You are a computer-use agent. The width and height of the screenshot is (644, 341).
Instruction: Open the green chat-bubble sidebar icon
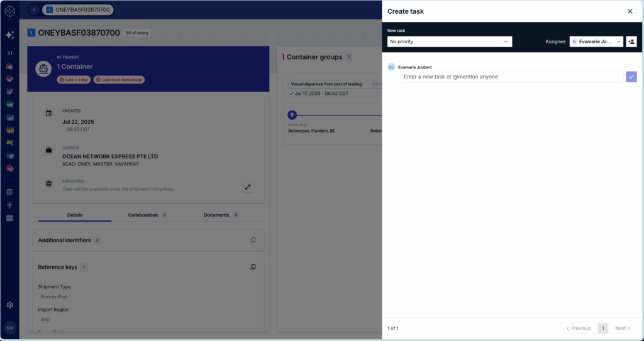coord(10,105)
